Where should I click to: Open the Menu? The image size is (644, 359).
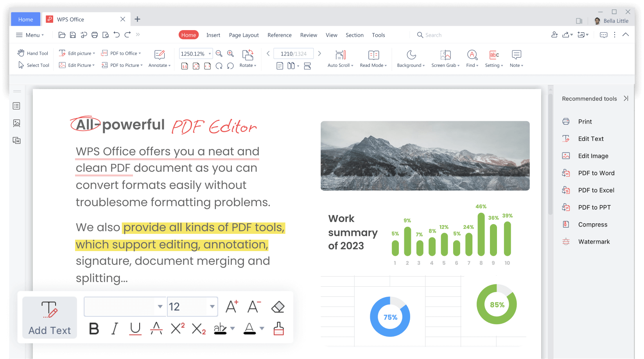(29, 35)
